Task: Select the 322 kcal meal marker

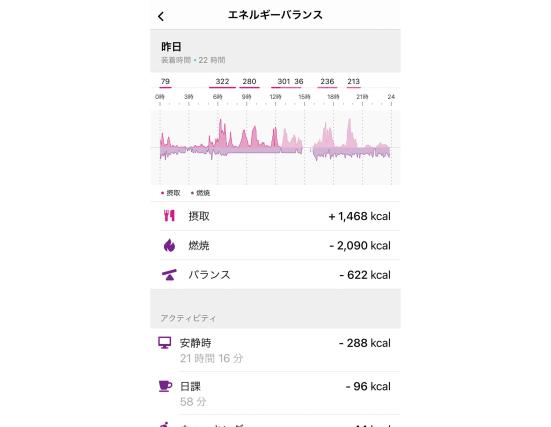Action: tap(222, 82)
